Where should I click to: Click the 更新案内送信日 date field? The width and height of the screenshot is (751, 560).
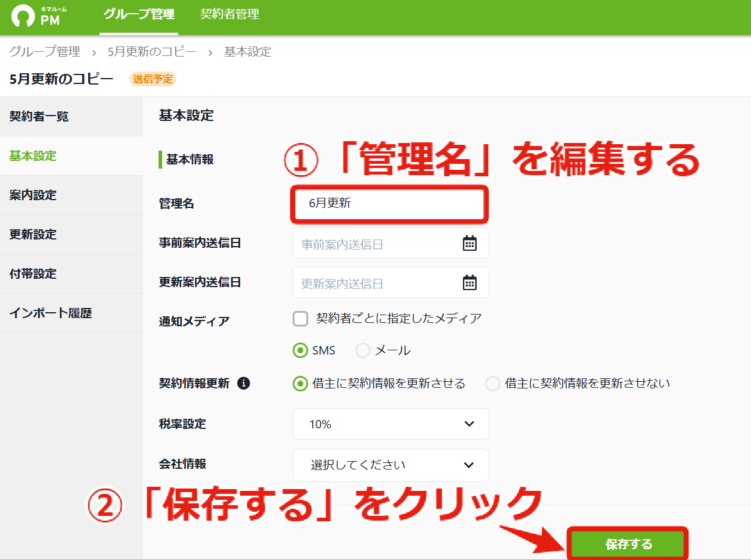tap(391, 282)
